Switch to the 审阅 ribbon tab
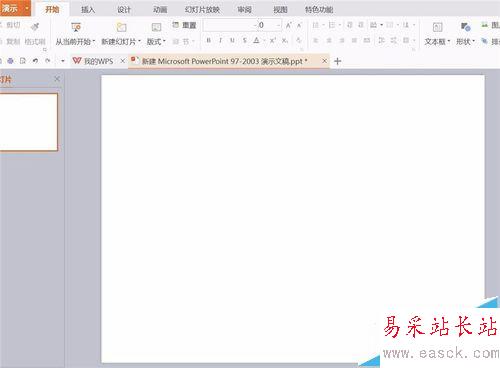This screenshot has width=500, height=368. [244, 10]
